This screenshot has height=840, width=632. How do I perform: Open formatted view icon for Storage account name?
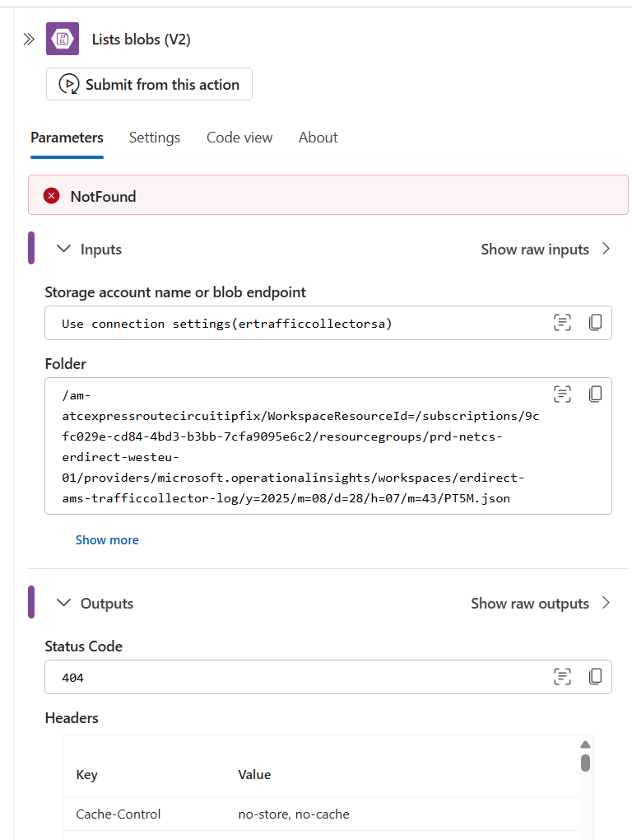pyautogui.click(x=562, y=323)
